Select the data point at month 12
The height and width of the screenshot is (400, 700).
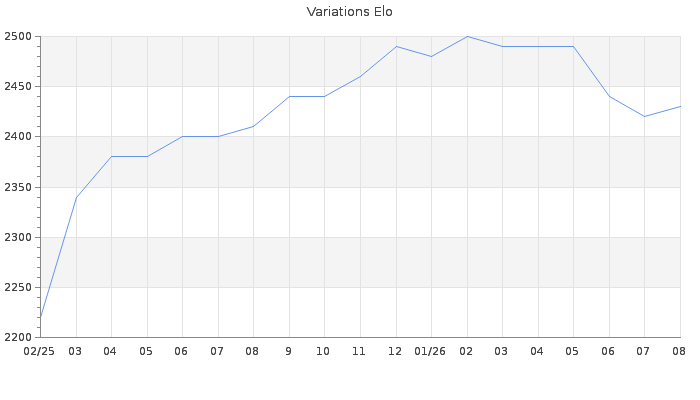[396, 46]
